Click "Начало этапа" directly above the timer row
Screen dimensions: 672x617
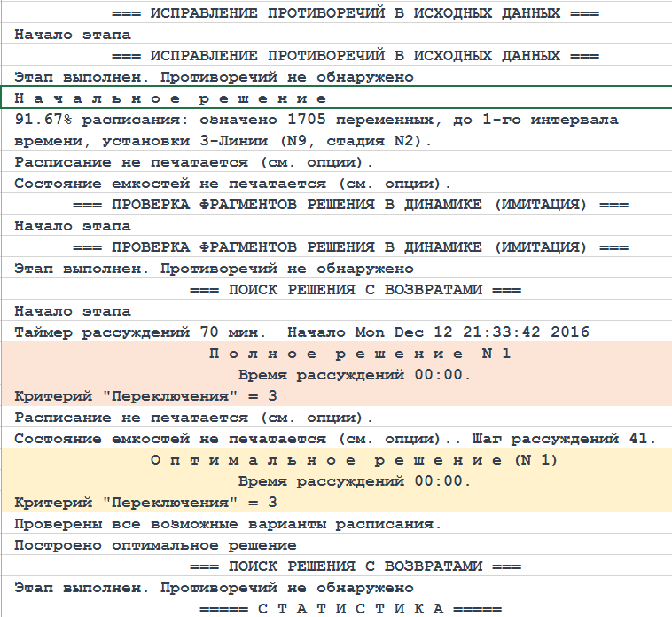73,311
